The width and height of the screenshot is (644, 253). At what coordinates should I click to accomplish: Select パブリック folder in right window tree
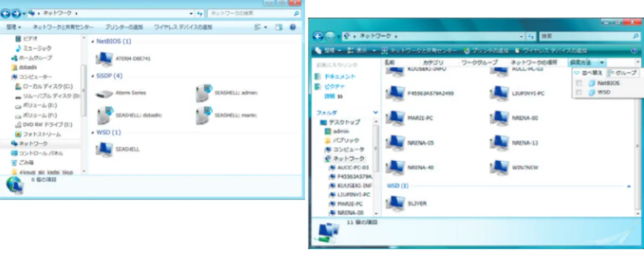[x=341, y=140]
